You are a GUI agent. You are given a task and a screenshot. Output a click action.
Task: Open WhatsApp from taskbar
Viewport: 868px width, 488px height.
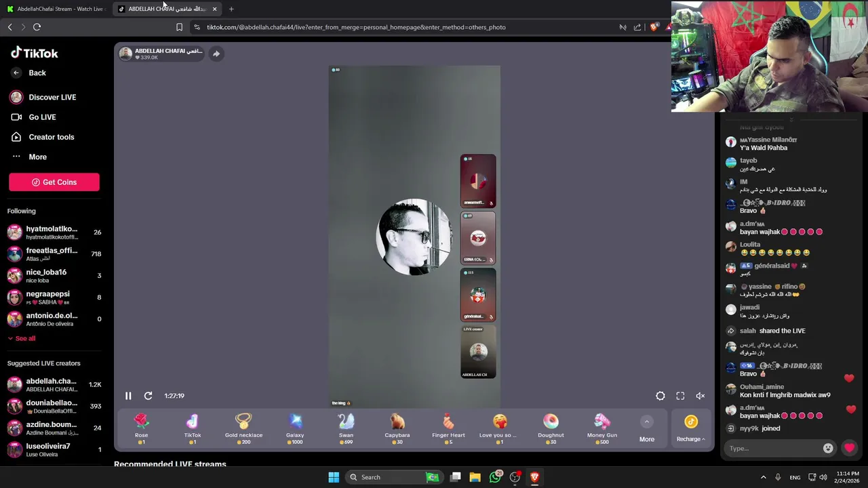[496, 477]
